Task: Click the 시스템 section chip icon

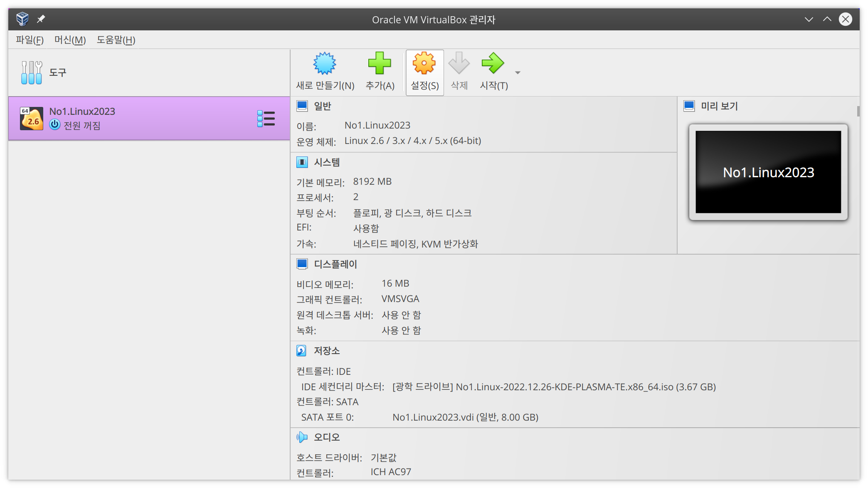Action: point(302,162)
